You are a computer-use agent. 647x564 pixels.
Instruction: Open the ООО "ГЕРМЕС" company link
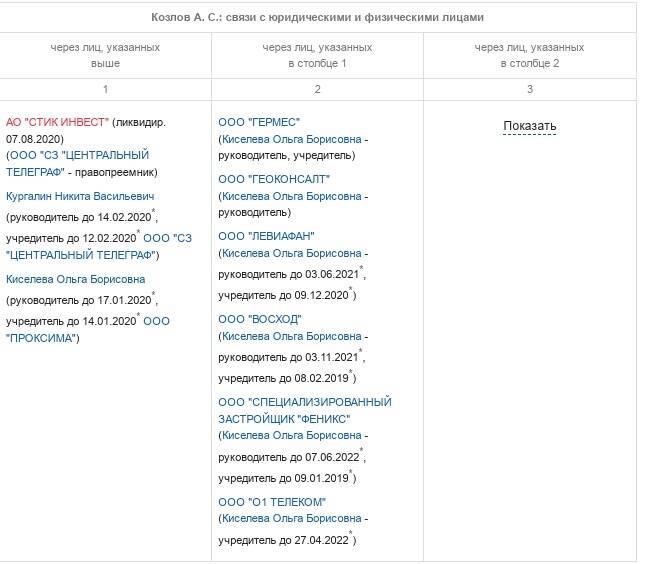pyautogui.click(x=259, y=122)
